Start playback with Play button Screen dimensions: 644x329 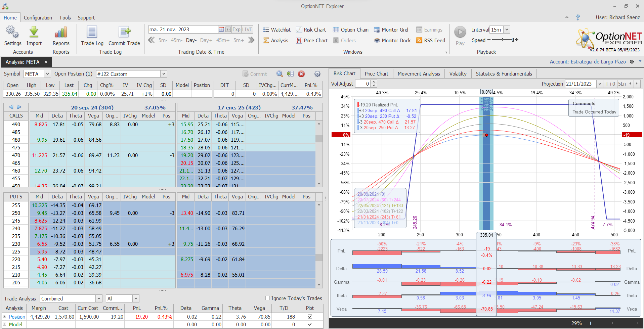(x=460, y=32)
